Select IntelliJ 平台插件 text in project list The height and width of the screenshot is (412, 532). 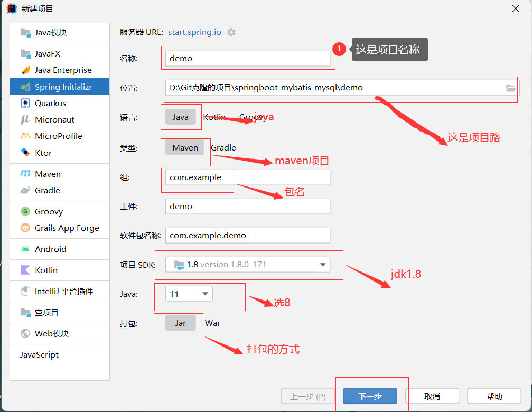tap(64, 291)
